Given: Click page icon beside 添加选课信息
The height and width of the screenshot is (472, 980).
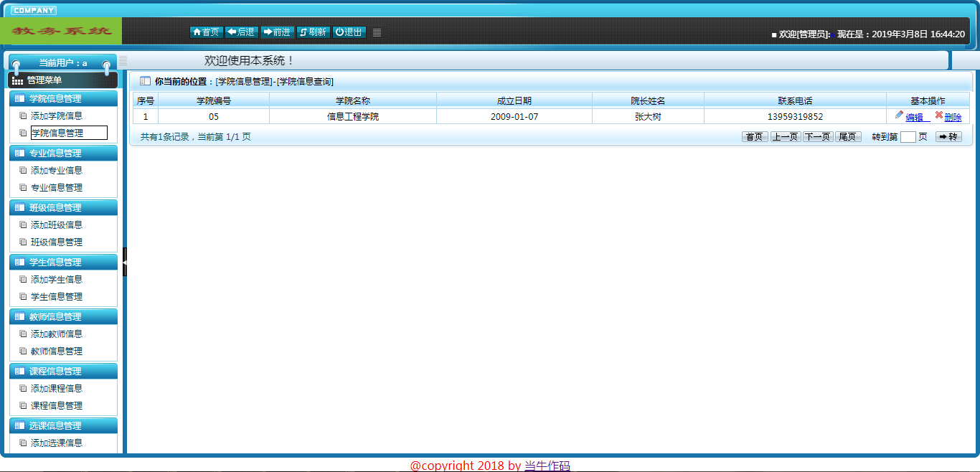Looking at the screenshot, I should tap(23, 443).
